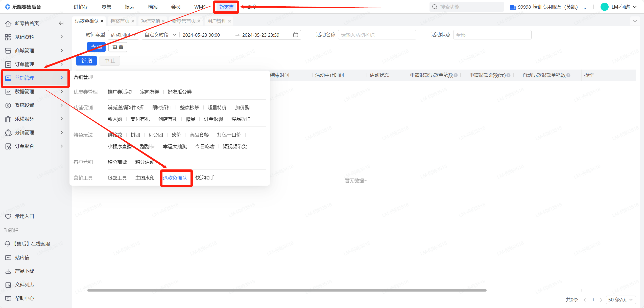Open the 零售 top menu
Image resolution: width=644 pixels, height=308 pixels.
click(x=106, y=7)
